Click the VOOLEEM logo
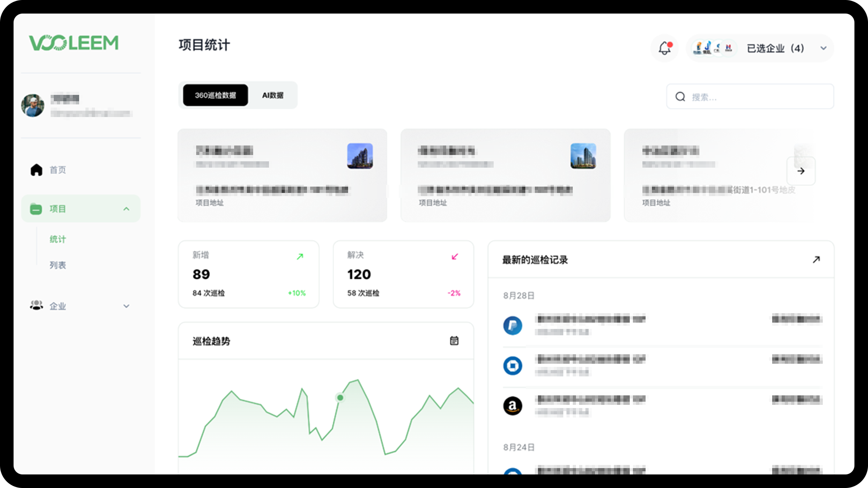 point(74,43)
